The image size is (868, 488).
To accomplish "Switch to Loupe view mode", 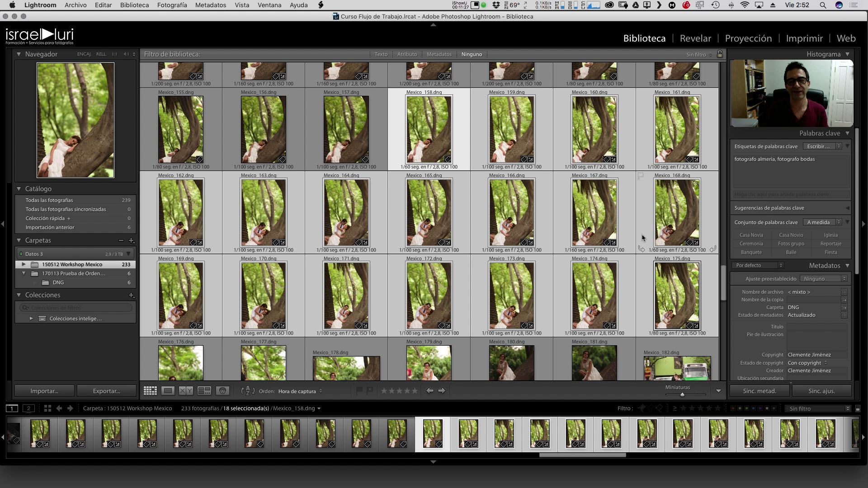I will (x=168, y=391).
